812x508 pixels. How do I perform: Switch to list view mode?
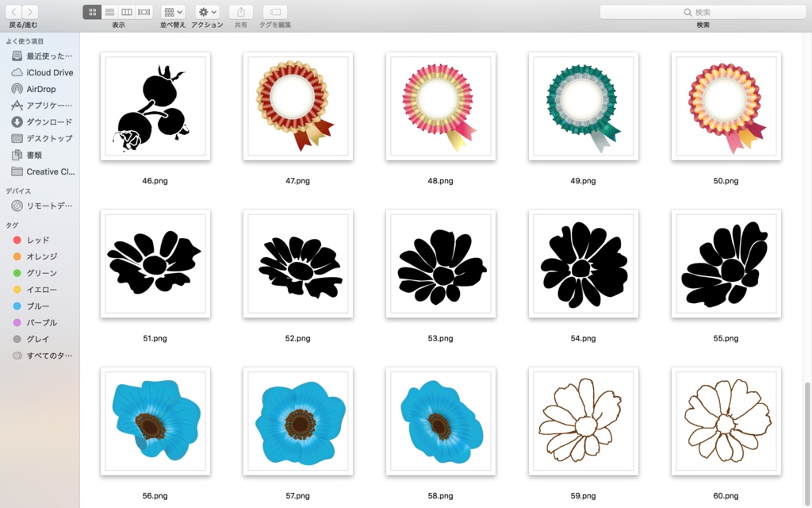[109, 12]
